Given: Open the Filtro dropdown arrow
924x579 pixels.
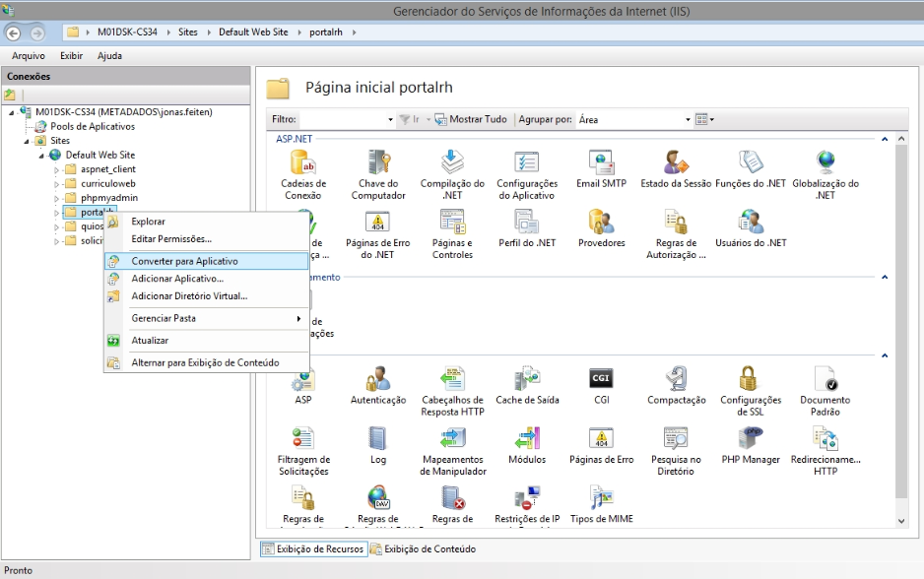Looking at the screenshot, I should pyautogui.click(x=390, y=120).
